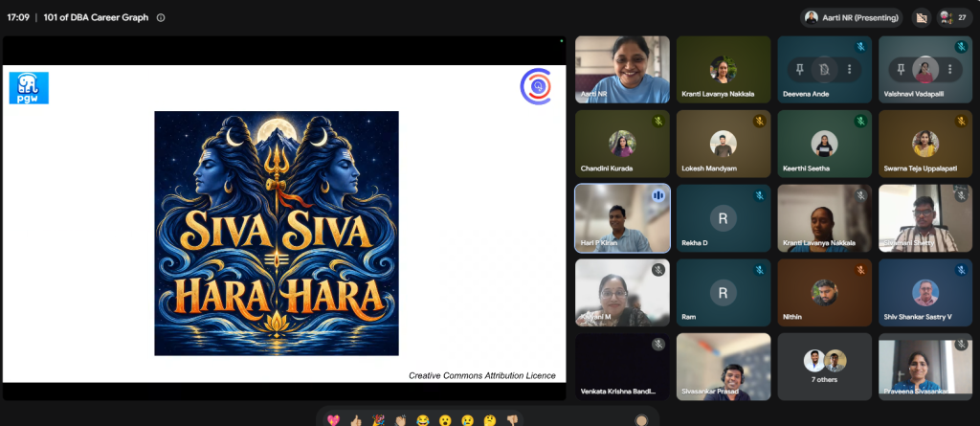Select Kranti Lavanya Nakkala tile with circular avatar
980x426 pixels.
(x=724, y=70)
